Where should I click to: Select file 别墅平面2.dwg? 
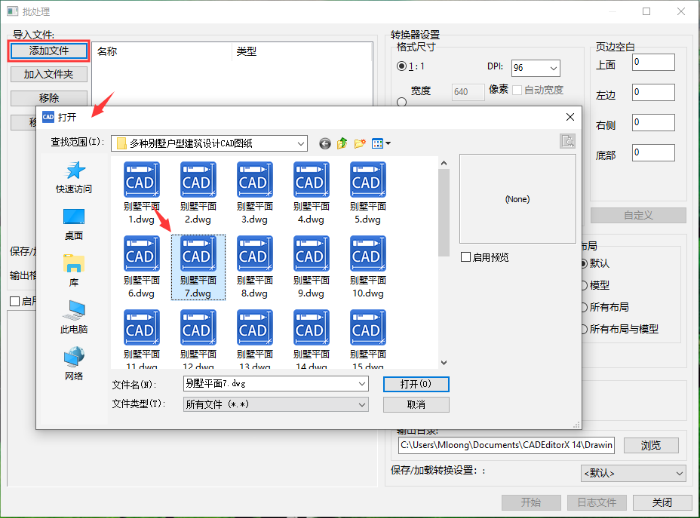point(198,193)
